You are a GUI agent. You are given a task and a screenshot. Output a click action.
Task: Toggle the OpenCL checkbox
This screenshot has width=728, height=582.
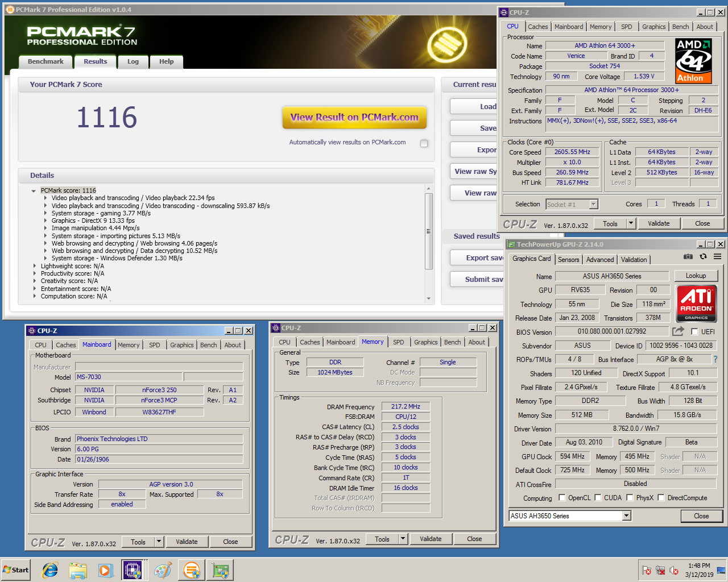click(x=562, y=497)
